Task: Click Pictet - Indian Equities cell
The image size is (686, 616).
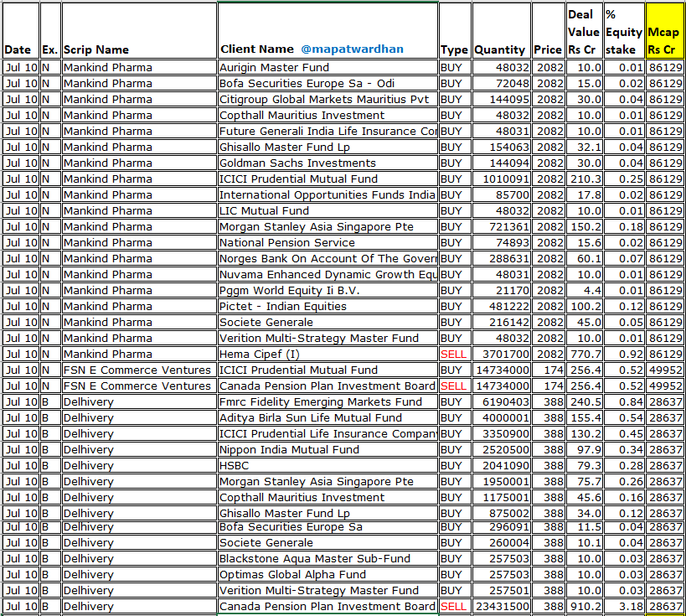Action: click(328, 306)
